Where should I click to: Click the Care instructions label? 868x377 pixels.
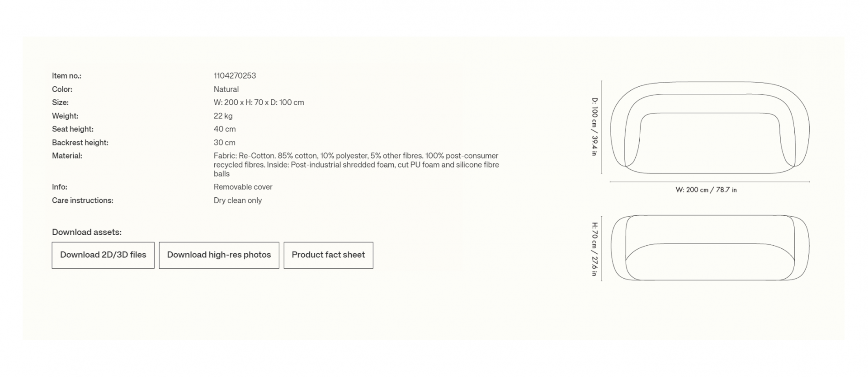pos(82,200)
